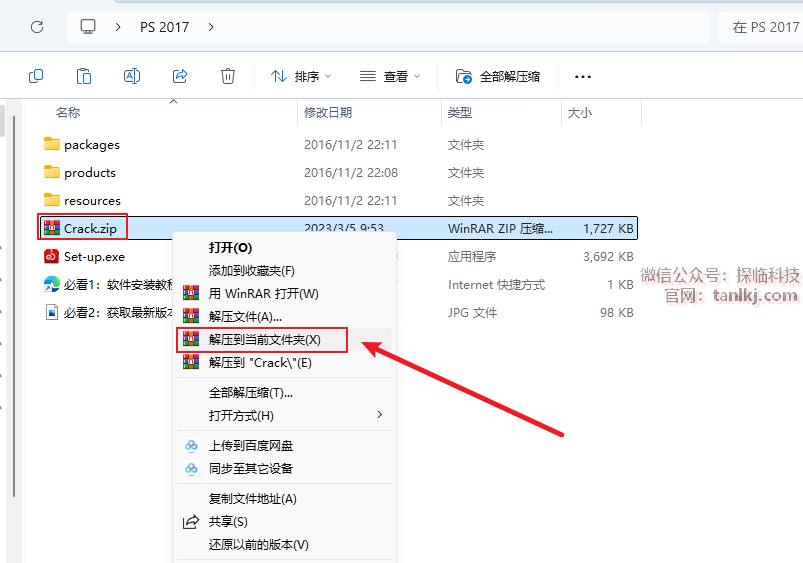Click the Delete trash icon
The width and height of the screenshot is (803, 563).
point(228,76)
